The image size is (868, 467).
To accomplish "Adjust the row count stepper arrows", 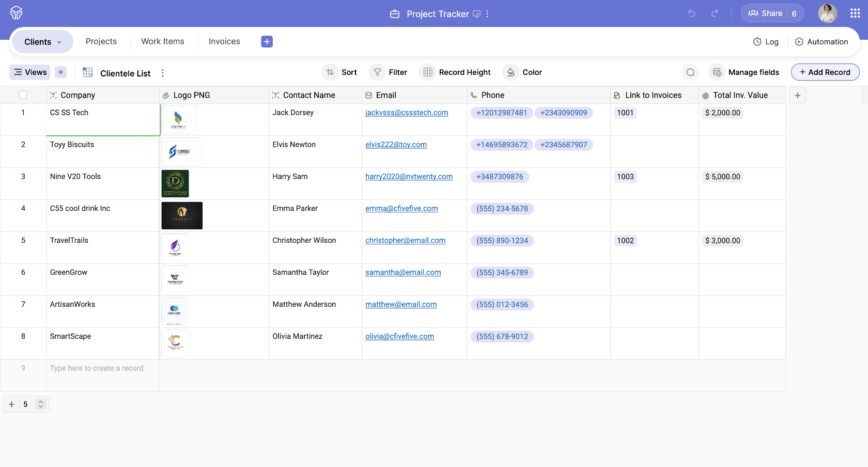I will pyautogui.click(x=41, y=404).
